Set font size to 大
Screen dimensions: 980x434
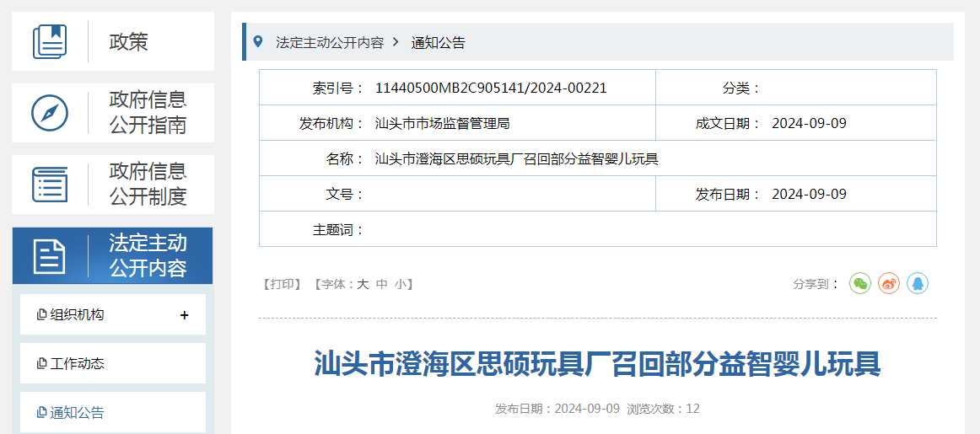363,285
